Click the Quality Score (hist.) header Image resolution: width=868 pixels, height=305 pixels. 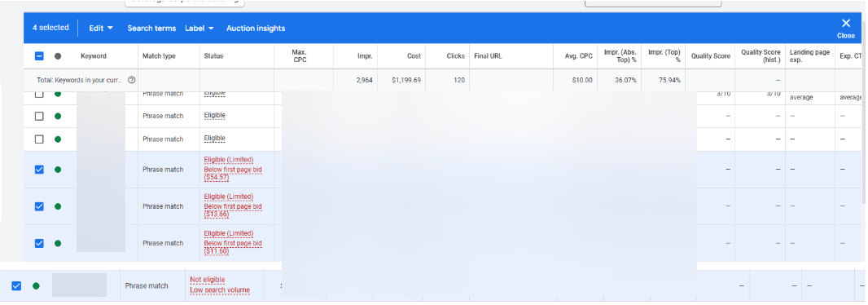[761, 56]
